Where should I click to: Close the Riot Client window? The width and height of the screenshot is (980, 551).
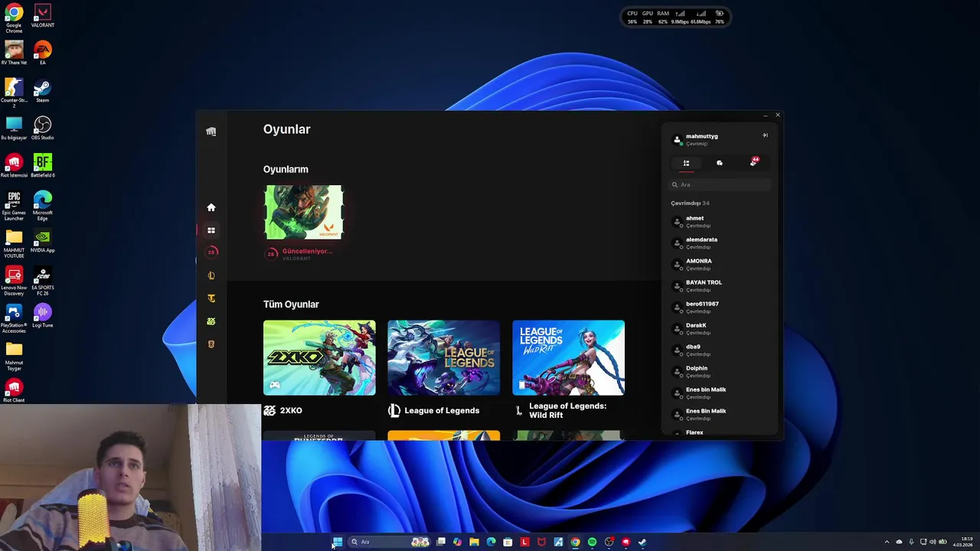pyautogui.click(x=777, y=116)
